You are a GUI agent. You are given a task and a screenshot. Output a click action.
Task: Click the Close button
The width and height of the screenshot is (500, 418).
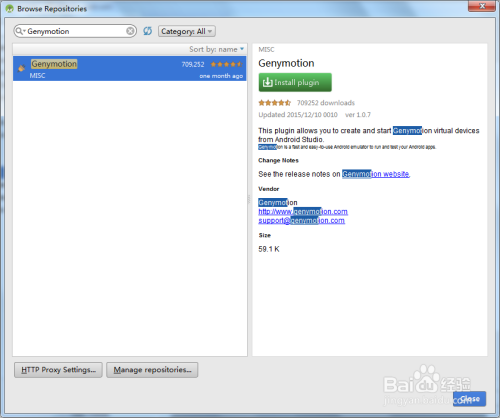tap(469, 399)
